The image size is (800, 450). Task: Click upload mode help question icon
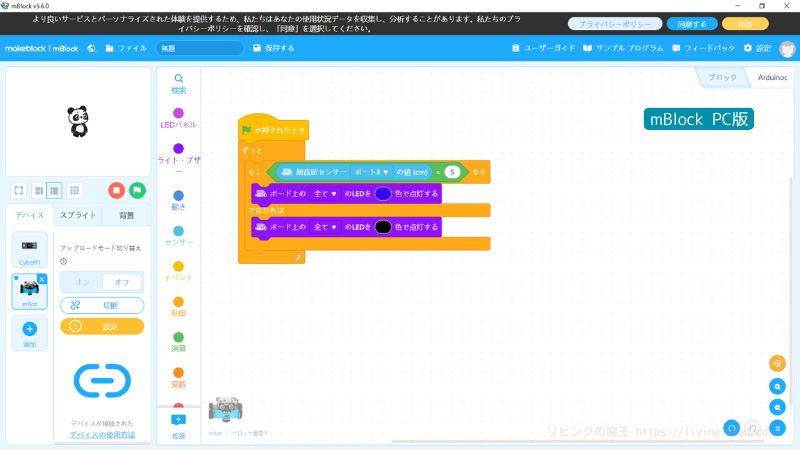64,261
